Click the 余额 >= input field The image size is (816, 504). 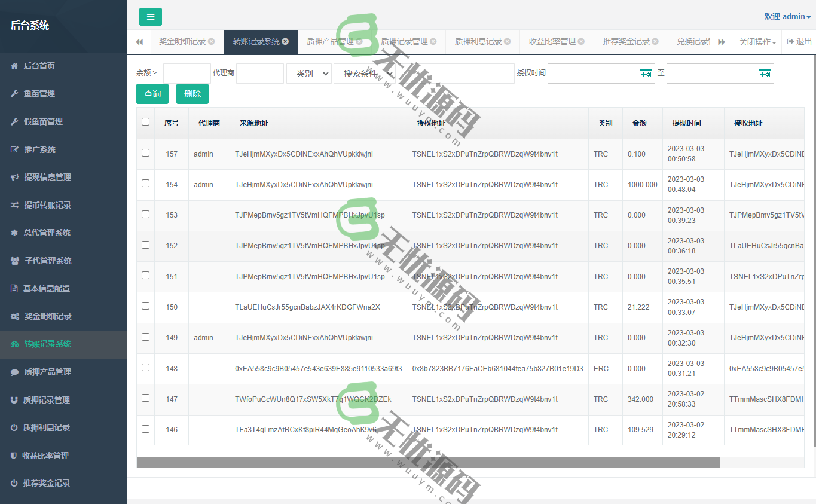pos(187,74)
